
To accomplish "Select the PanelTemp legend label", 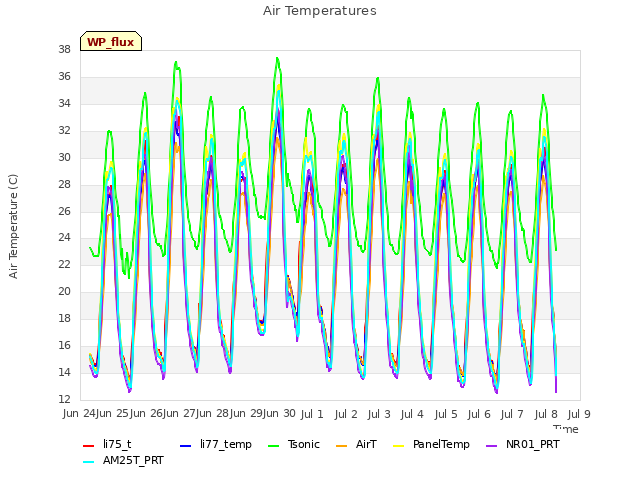I will click(x=441, y=444).
